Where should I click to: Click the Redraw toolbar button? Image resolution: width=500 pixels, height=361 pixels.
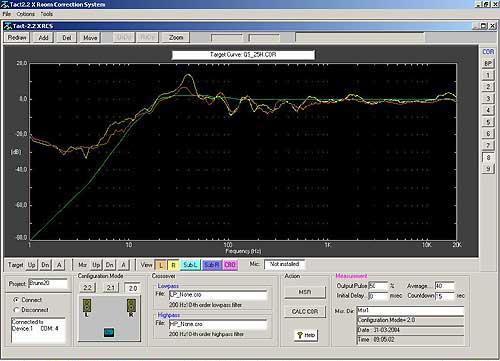click(17, 38)
